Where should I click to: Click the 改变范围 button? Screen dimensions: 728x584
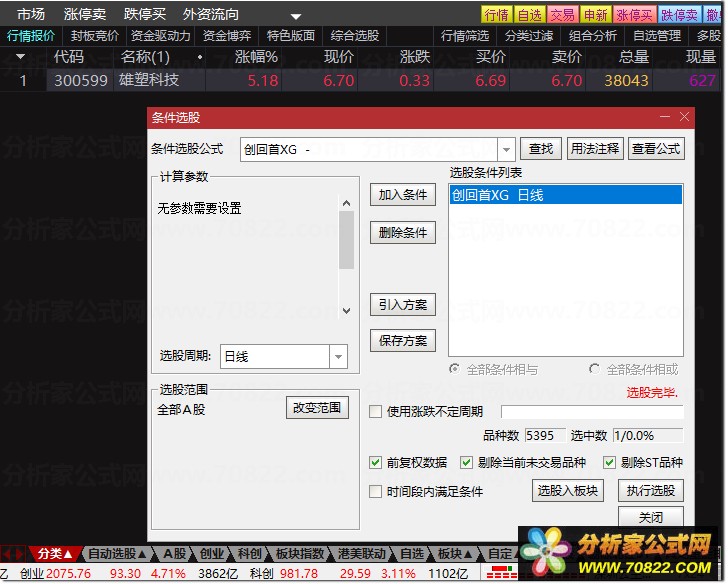pos(317,408)
